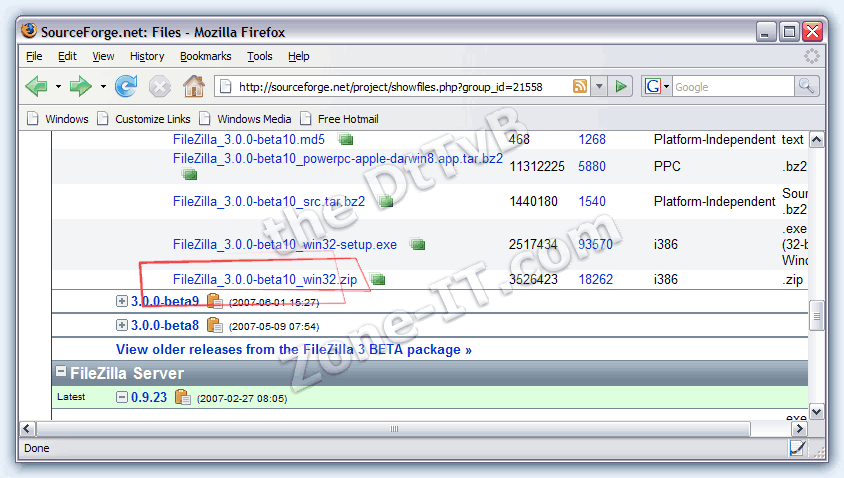The width and height of the screenshot is (844, 478).
Task: Open the search engine chooser dropdown
Action: (x=666, y=86)
